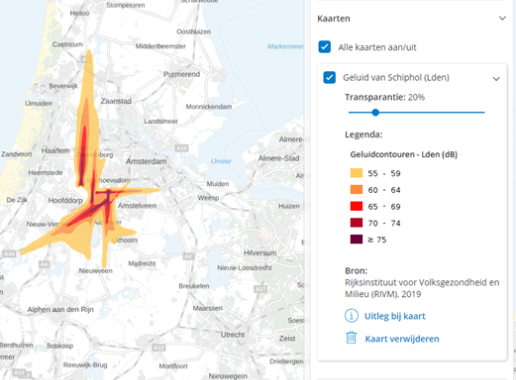Click the 'Geluidcontouren - Lden (dB)' legend title
The width and height of the screenshot is (516, 380).
coord(404,154)
